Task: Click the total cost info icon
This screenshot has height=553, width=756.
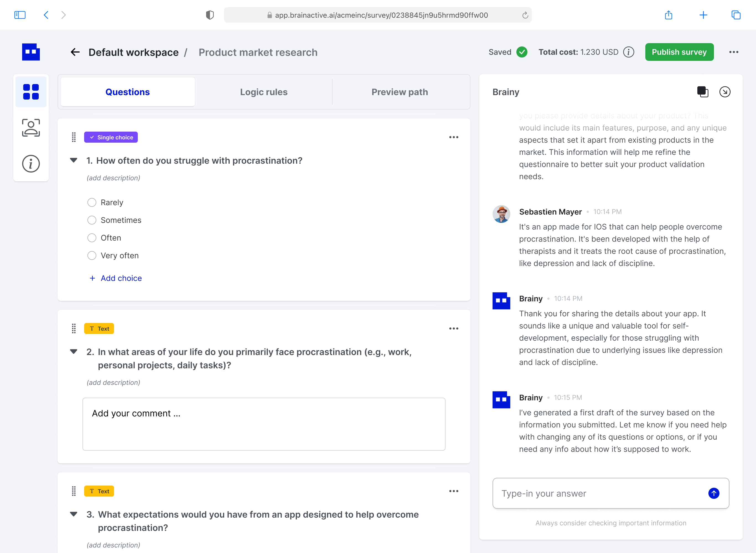Action: click(628, 52)
